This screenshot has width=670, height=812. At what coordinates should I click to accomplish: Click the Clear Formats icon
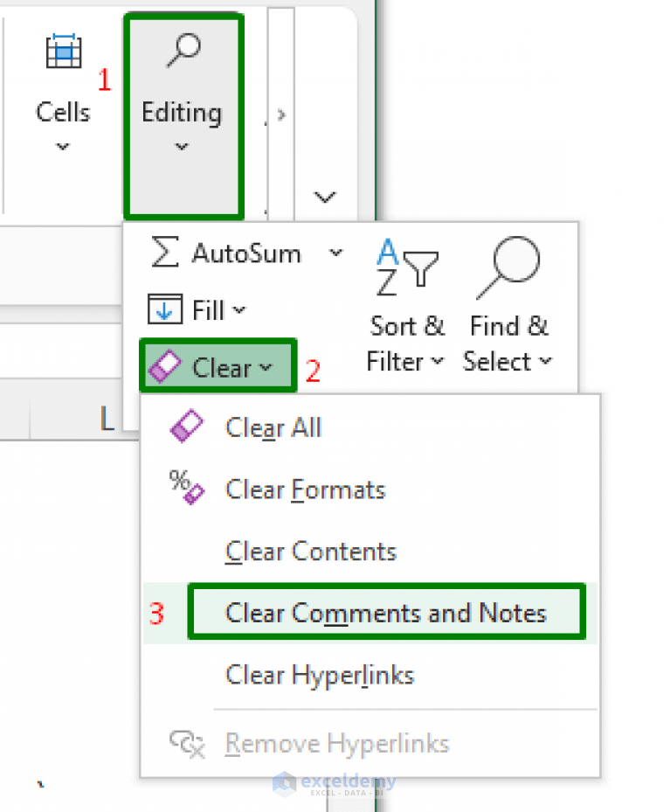pos(186,489)
